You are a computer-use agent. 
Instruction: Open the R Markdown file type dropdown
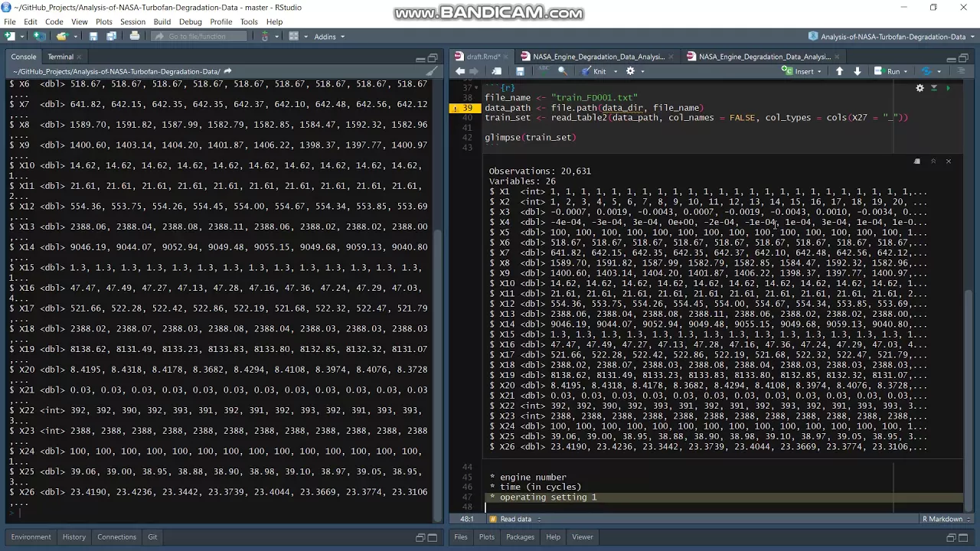(x=947, y=519)
